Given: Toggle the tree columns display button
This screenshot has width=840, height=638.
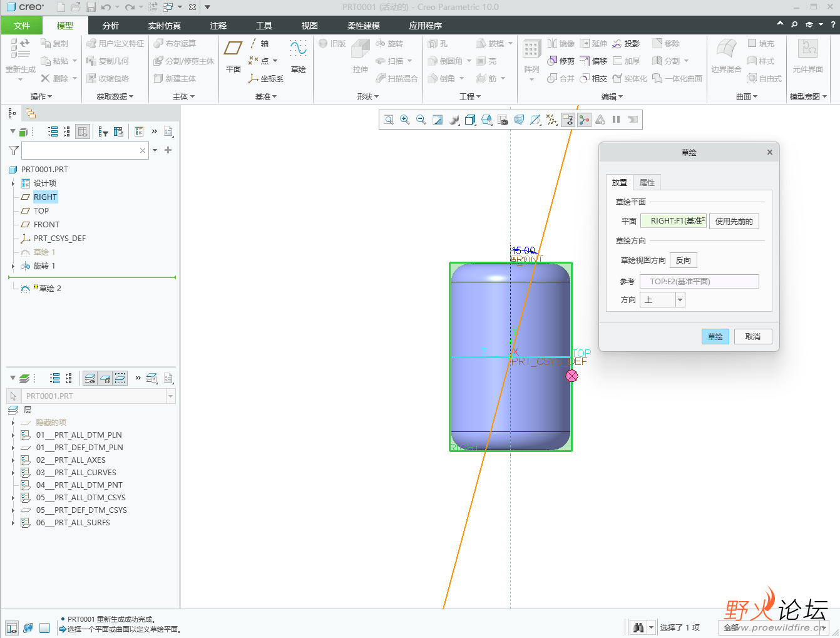Looking at the screenshot, I should [x=82, y=131].
